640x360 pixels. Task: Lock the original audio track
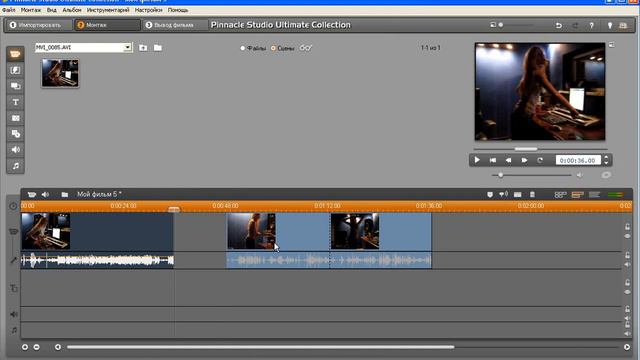[627, 256]
